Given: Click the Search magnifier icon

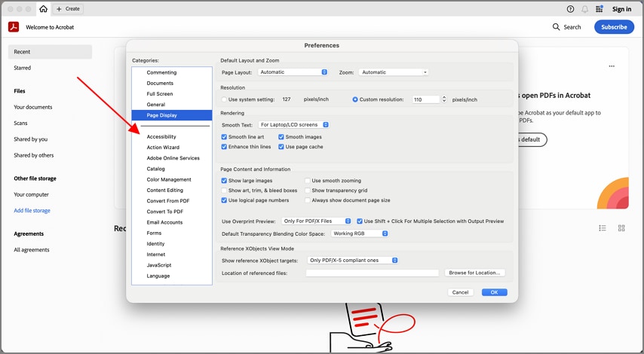Looking at the screenshot, I should click(556, 26).
